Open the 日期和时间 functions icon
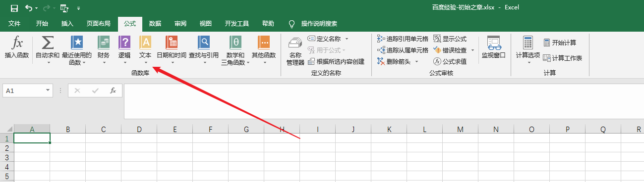Viewport: 644px width, 182px height. point(172,43)
